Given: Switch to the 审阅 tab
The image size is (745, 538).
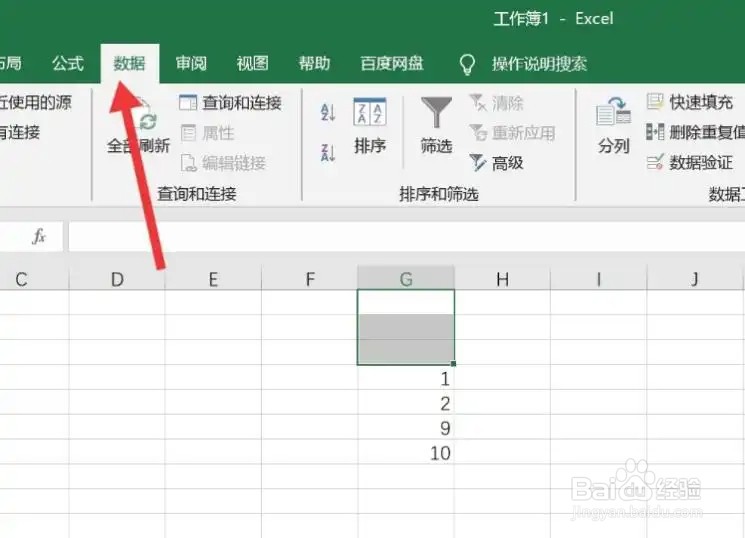Looking at the screenshot, I should [x=191, y=63].
